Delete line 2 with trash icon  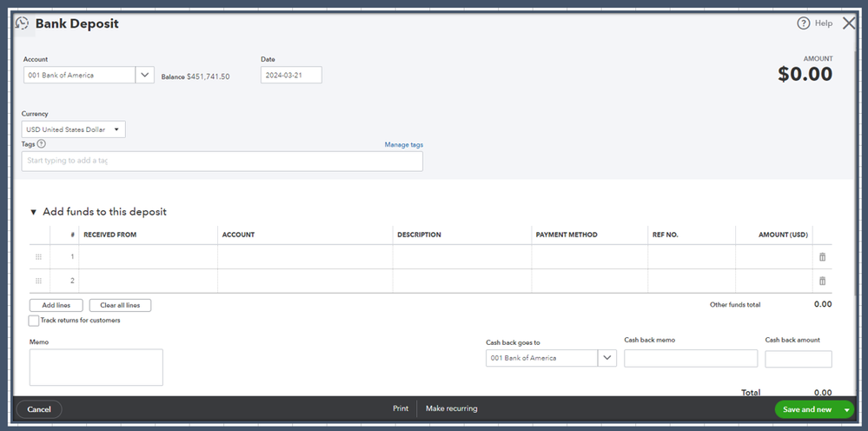[823, 281]
